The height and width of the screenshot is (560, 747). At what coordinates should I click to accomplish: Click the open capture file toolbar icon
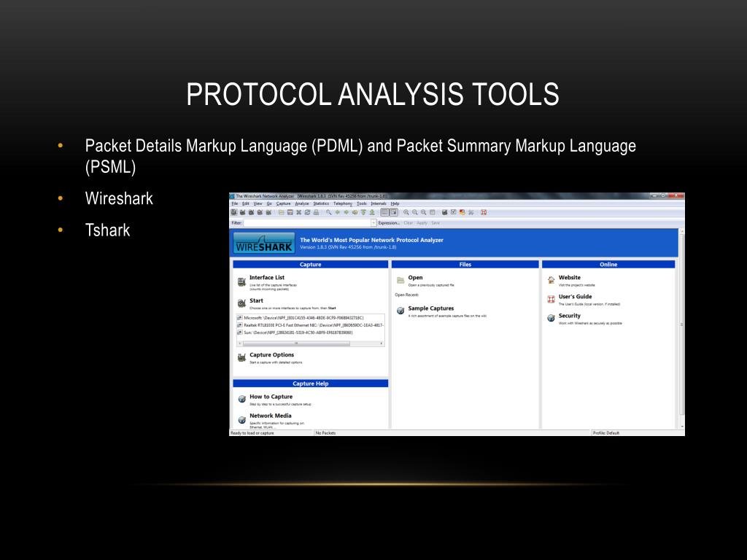282,212
